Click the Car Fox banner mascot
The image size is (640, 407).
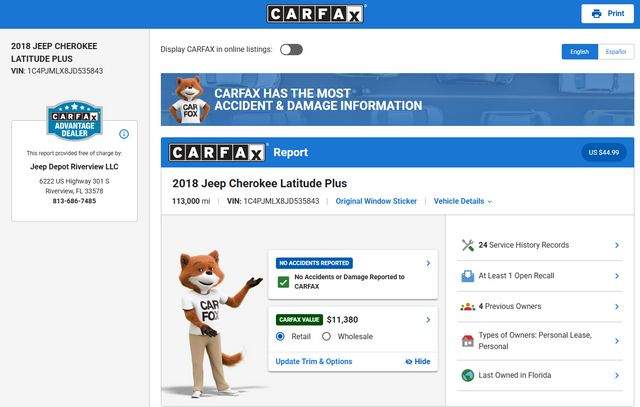[189, 100]
